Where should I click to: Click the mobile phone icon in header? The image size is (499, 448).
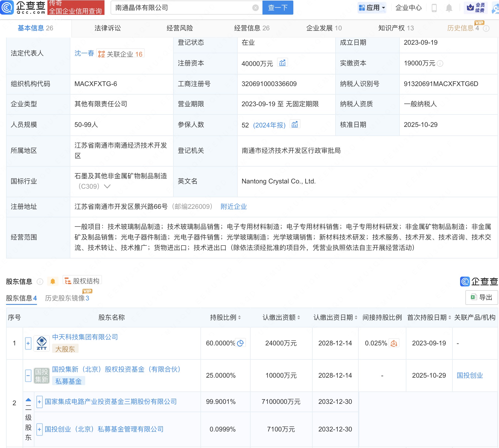point(434,8)
